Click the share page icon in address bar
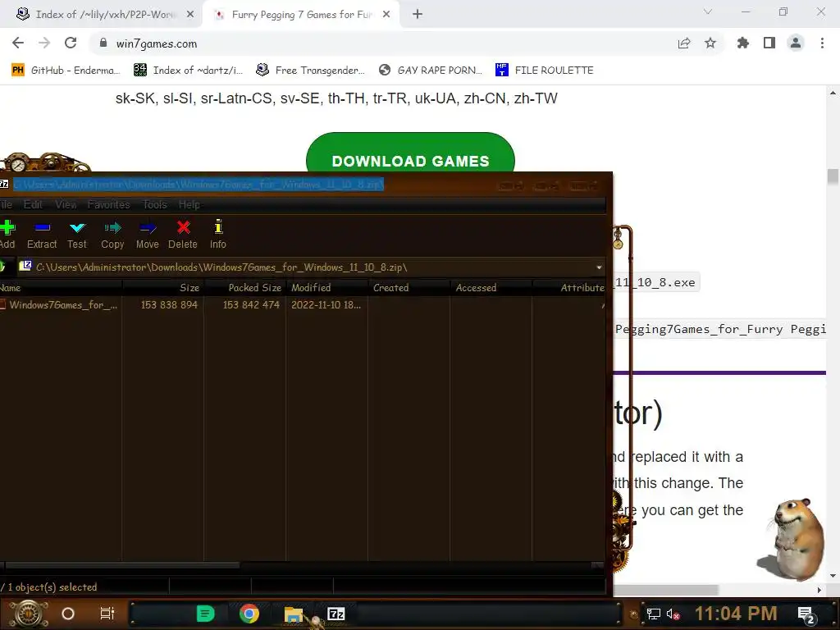Screen dimensions: 840x630 click(683, 43)
